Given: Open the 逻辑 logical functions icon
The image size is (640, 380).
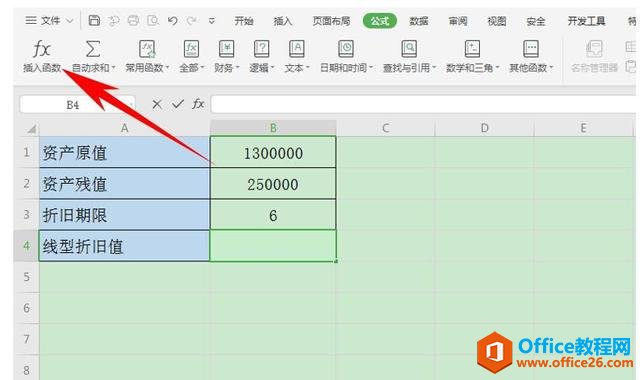Looking at the screenshot, I should pos(261,49).
